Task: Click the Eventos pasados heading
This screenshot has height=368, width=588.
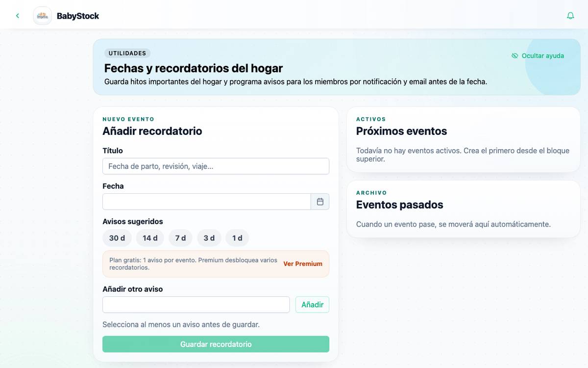Action: coord(399,205)
